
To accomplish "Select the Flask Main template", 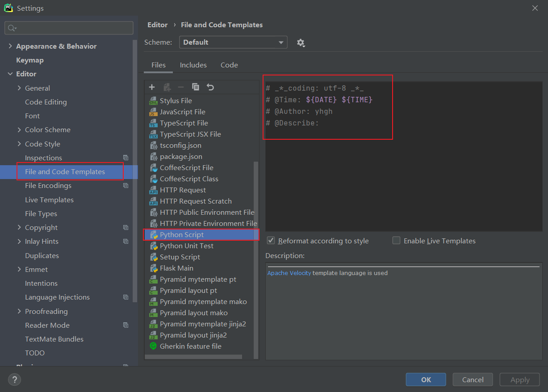I will [x=176, y=268].
